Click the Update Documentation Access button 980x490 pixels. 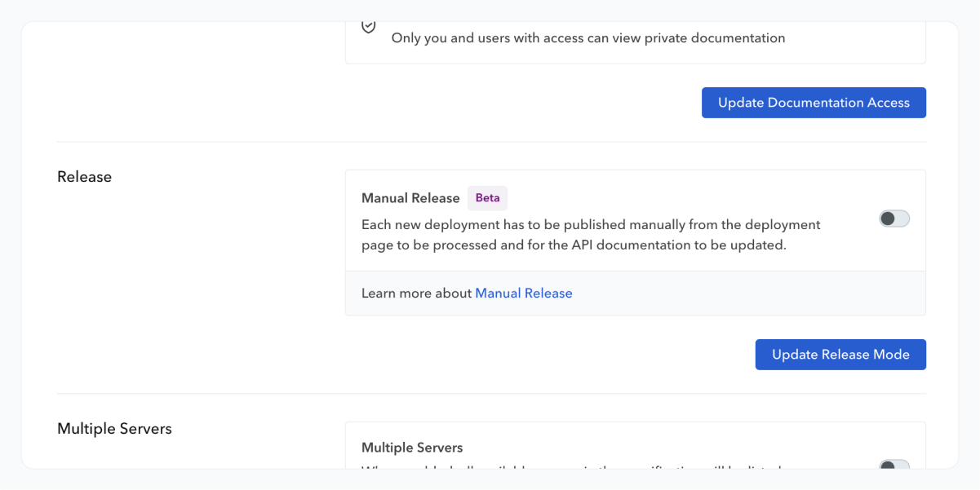click(814, 103)
